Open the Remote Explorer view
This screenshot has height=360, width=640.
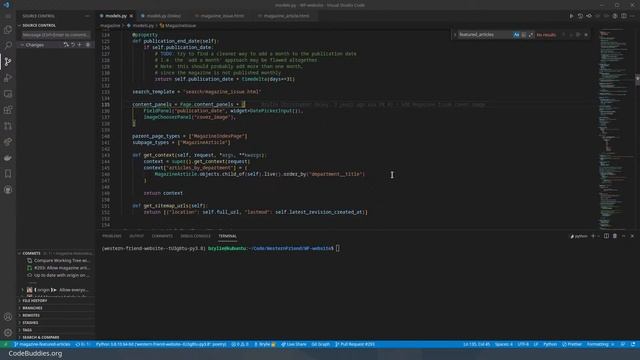tap(8, 94)
